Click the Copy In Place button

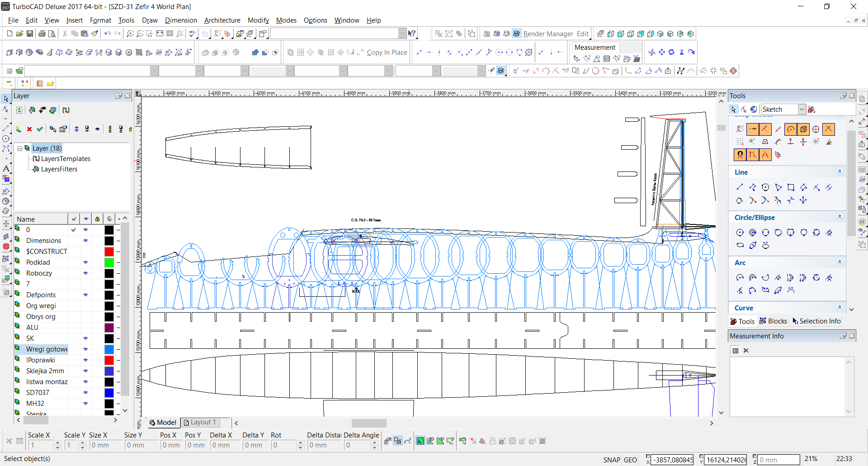[x=387, y=52]
